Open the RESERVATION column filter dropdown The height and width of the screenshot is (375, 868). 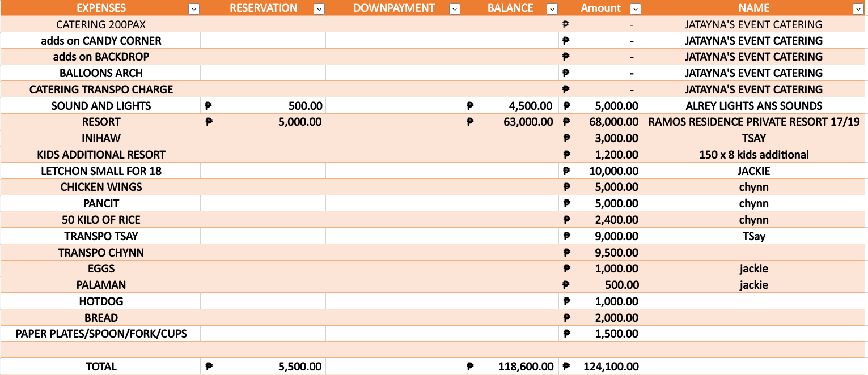tap(319, 8)
